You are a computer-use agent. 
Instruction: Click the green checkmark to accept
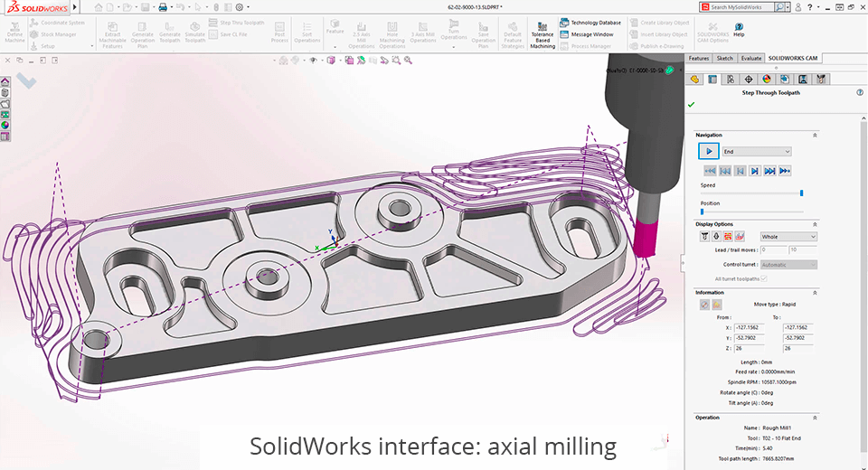(692, 105)
